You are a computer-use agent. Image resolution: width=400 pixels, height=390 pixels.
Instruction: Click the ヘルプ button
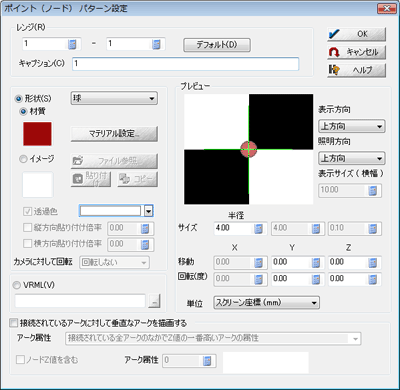[x=356, y=70]
